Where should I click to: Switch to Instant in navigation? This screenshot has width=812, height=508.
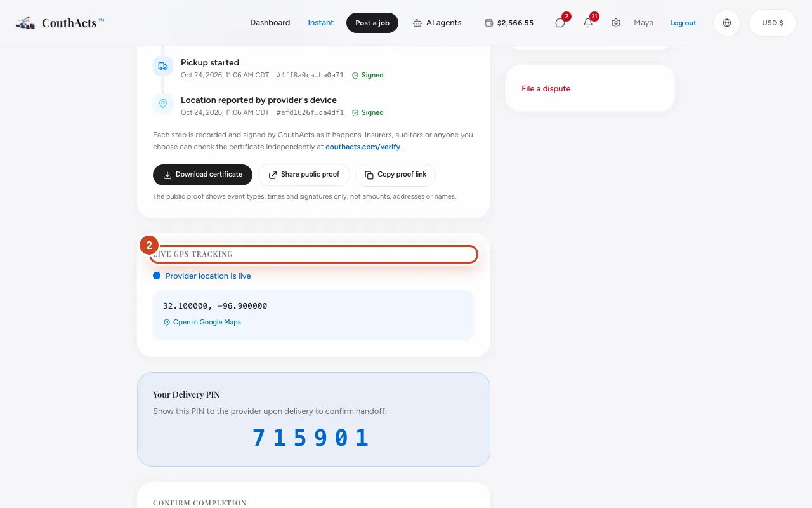coord(320,23)
